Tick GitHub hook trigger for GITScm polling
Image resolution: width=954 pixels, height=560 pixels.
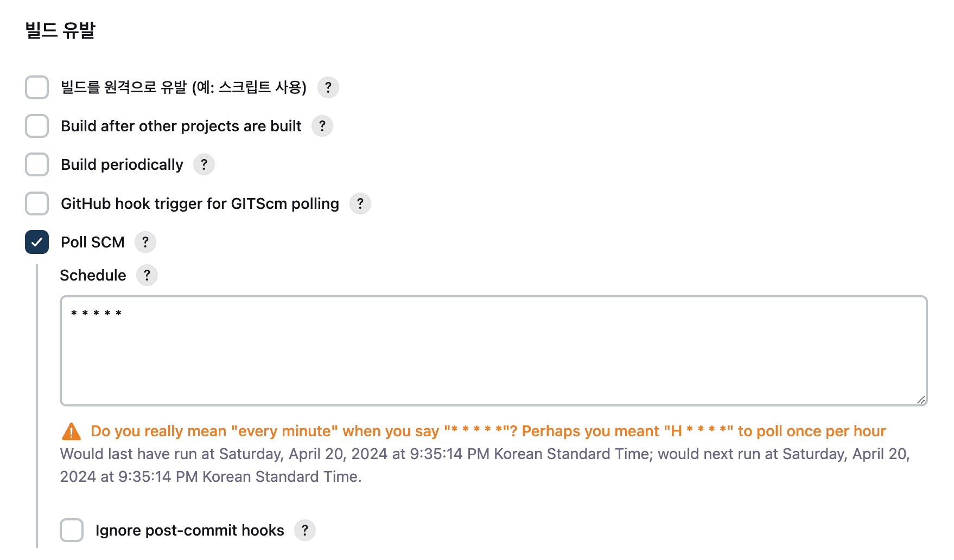point(37,203)
